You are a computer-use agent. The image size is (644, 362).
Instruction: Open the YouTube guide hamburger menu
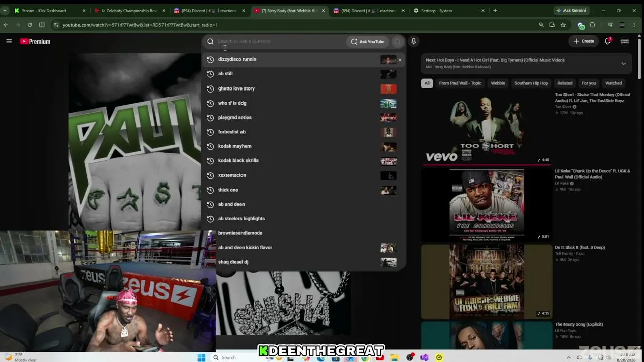(9, 41)
